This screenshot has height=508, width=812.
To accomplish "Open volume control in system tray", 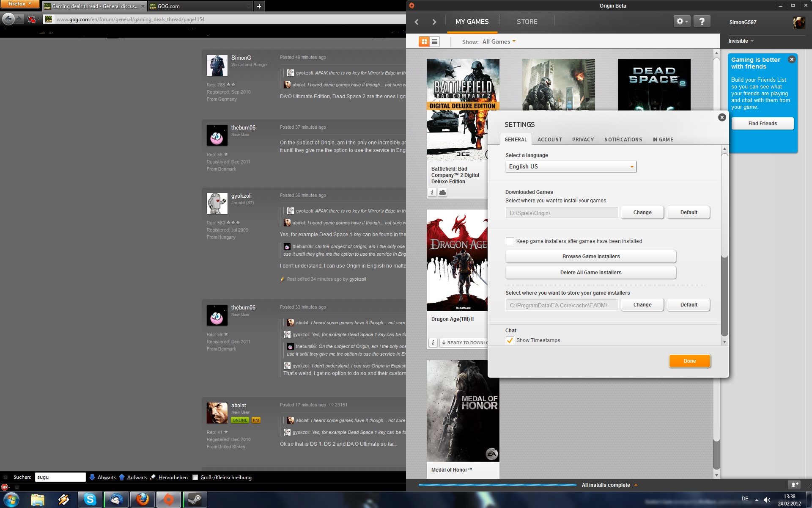I will (x=767, y=500).
